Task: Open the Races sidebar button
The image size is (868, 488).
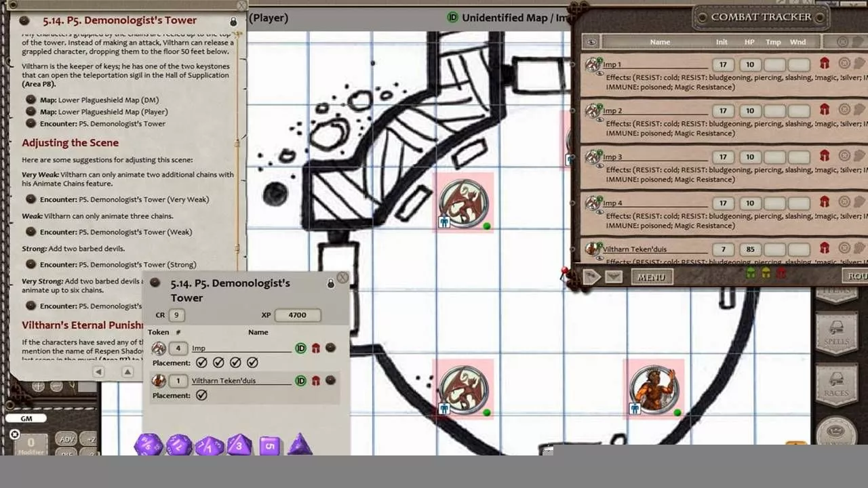Action: 836,383
